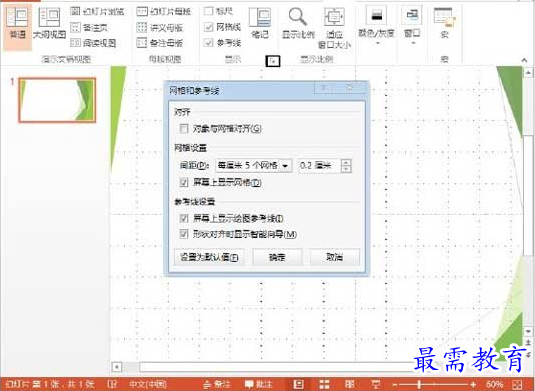The width and height of the screenshot is (535, 391).
Task: Check 对象与网格对齐(G) snap to grid
Action: point(184,129)
